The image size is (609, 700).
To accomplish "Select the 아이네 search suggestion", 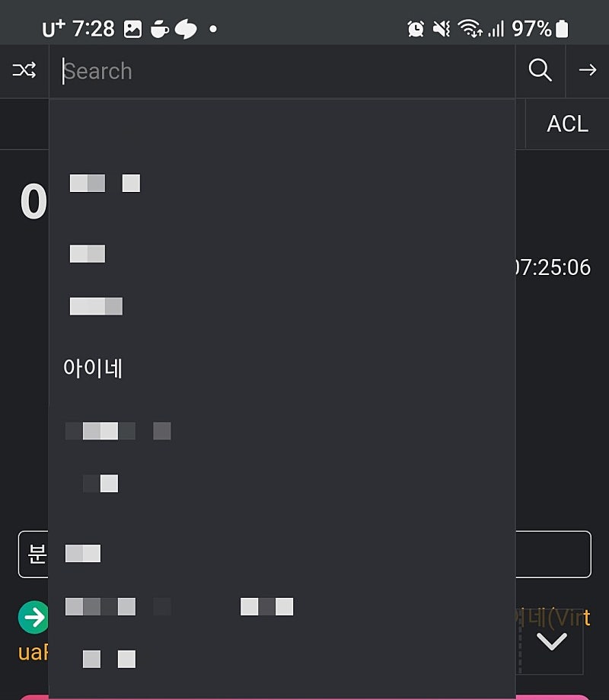I will 94,369.
